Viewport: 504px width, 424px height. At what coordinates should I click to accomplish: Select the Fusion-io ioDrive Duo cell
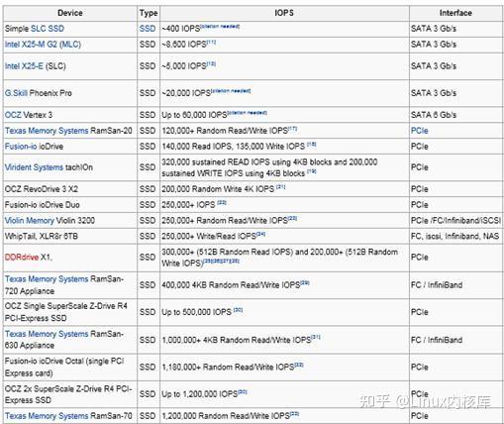coord(70,205)
